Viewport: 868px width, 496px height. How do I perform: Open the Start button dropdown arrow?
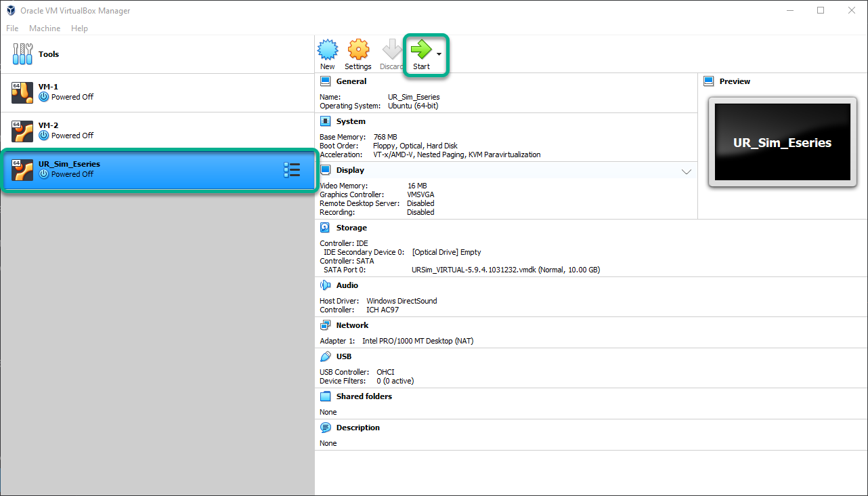point(439,54)
